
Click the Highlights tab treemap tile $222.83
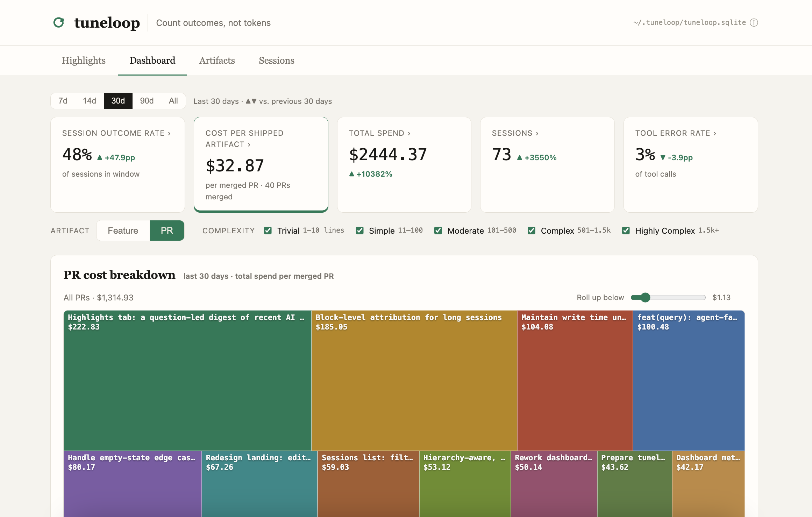(x=187, y=381)
